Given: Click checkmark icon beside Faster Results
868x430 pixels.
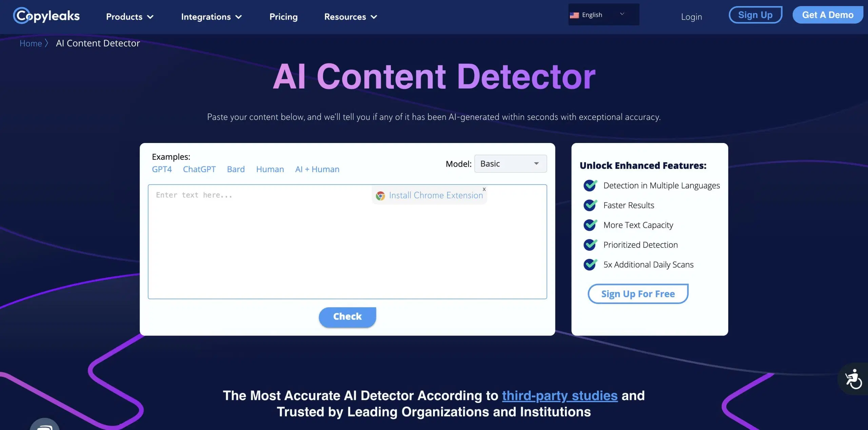Looking at the screenshot, I should click(x=590, y=205).
